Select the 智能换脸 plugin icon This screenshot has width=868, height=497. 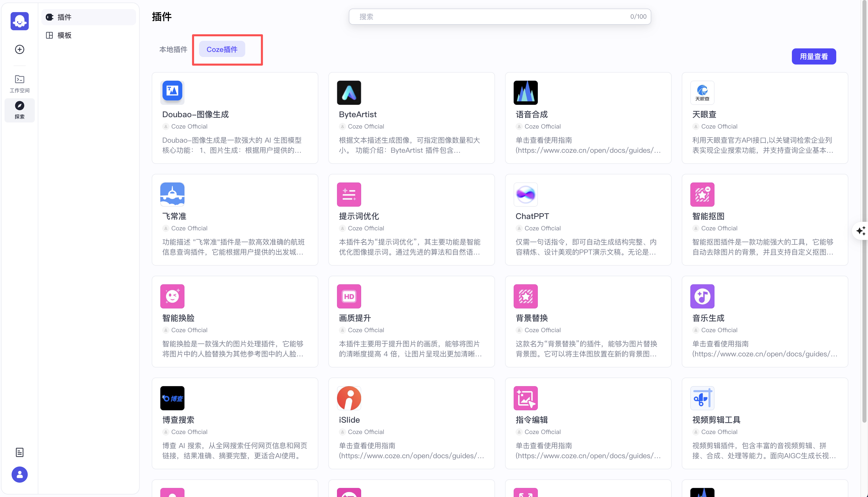172,296
